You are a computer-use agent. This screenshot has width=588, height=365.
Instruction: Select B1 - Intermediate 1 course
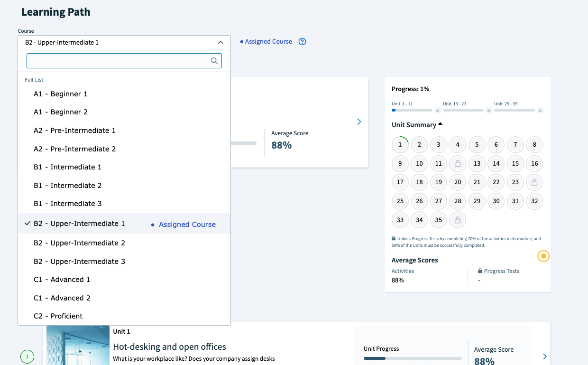tap(124, 167)
